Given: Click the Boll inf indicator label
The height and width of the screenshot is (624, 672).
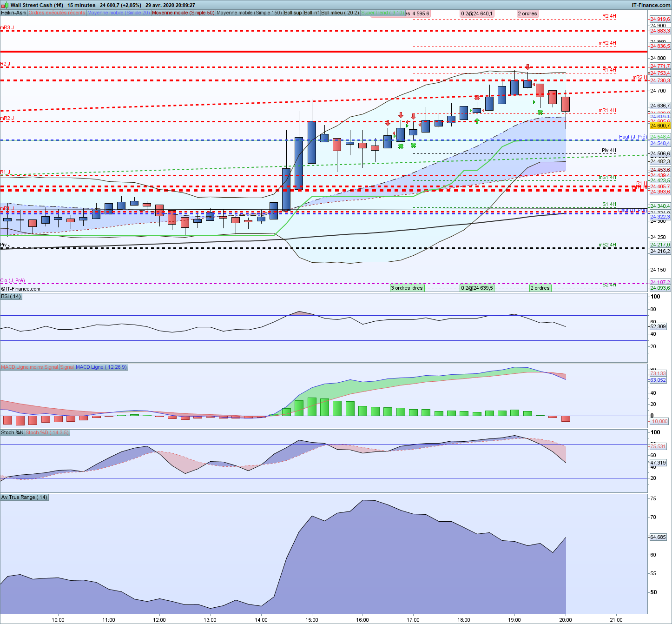Looking at the screenshot, I should coord(311,13).
